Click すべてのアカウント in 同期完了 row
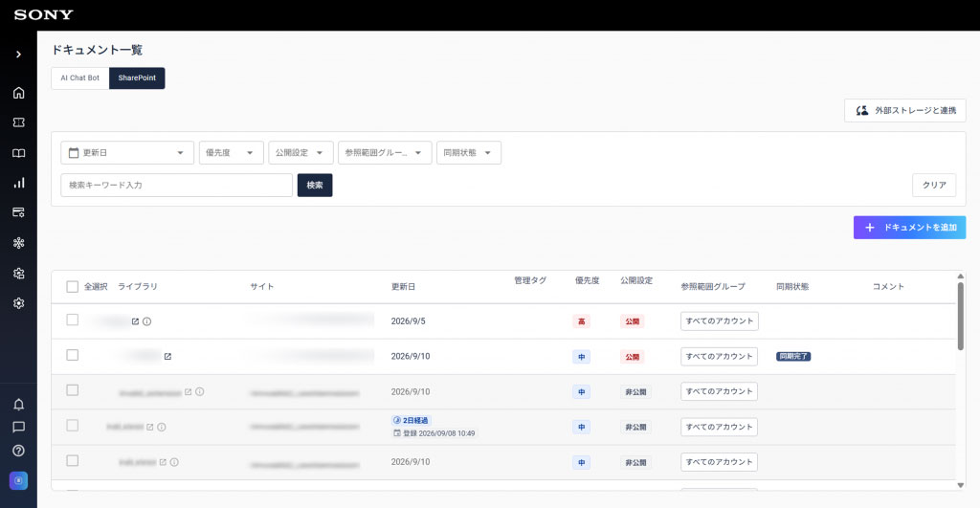The image size is (980, 508). coord(720,356)
